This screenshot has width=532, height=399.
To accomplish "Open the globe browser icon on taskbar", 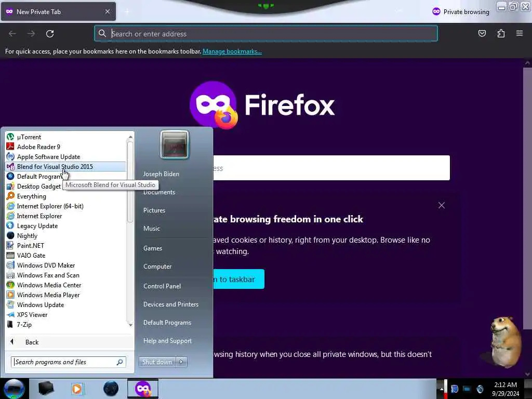I will tap(111, 389).
